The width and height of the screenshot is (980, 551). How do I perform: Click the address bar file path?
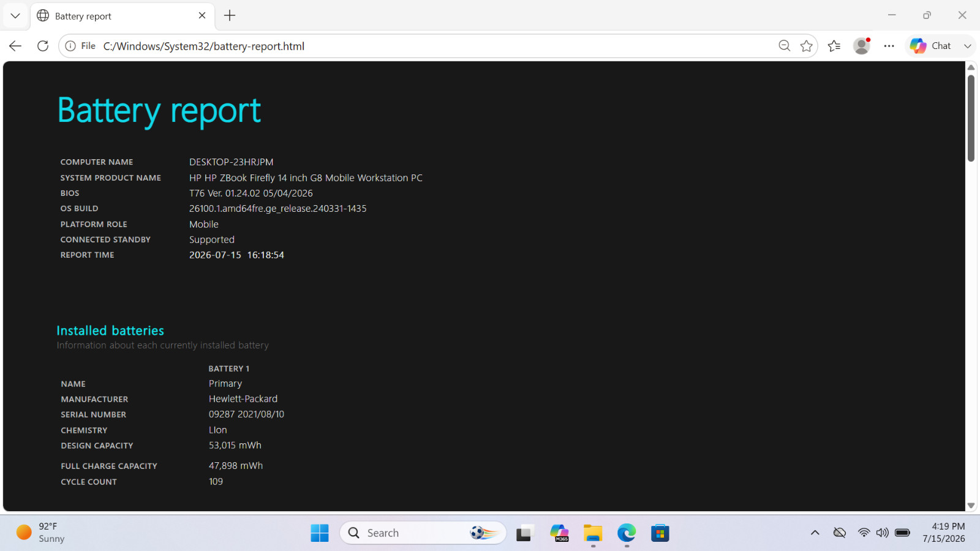204,46
